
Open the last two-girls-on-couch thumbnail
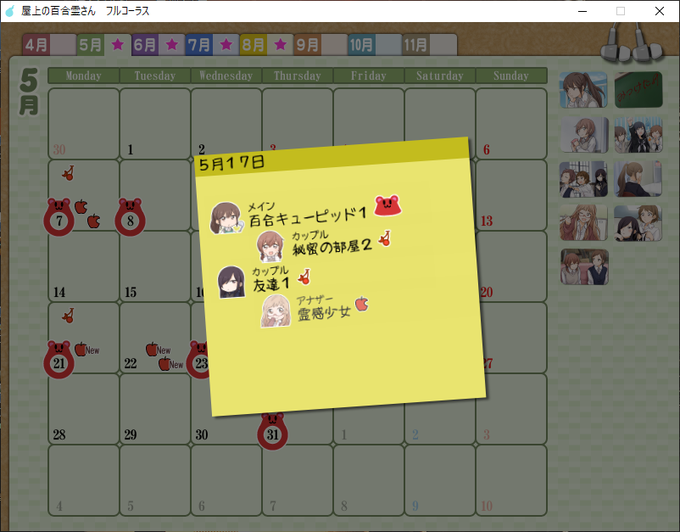585,267
